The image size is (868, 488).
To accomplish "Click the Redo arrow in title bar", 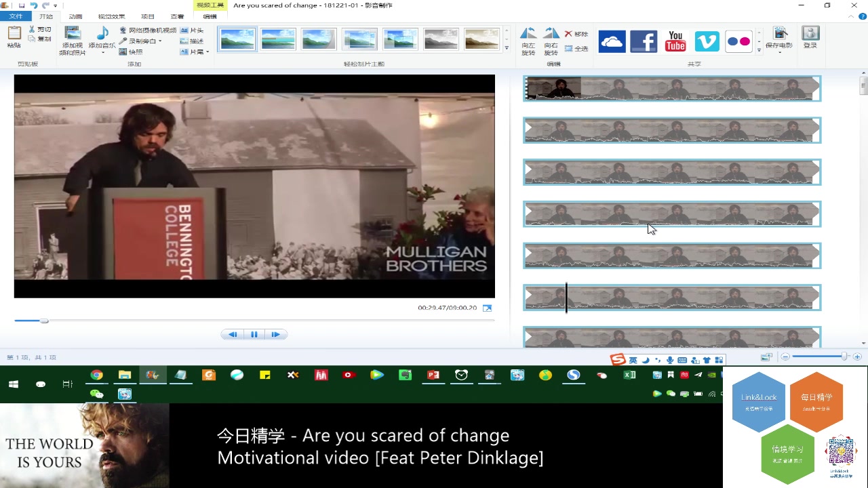I will tap(45, 5).
